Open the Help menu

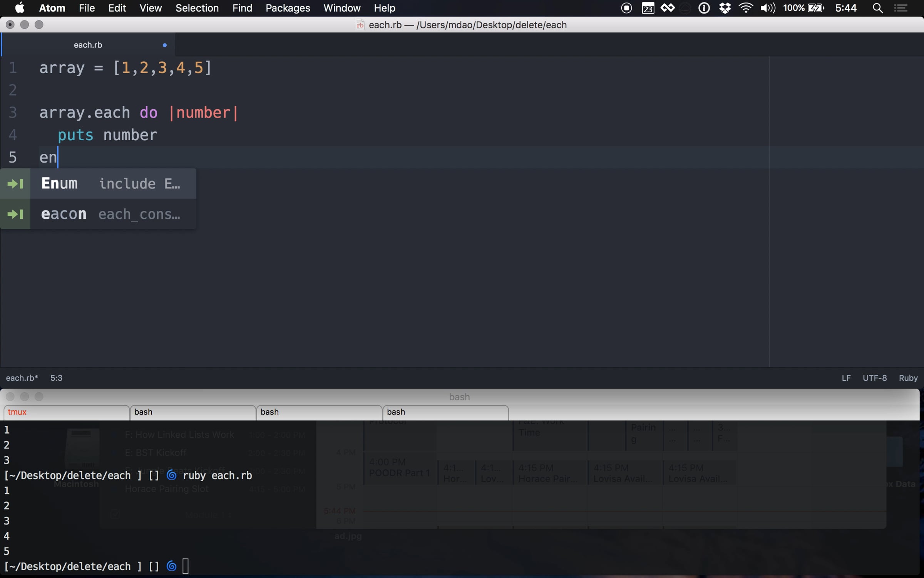[x=385, y=8]
